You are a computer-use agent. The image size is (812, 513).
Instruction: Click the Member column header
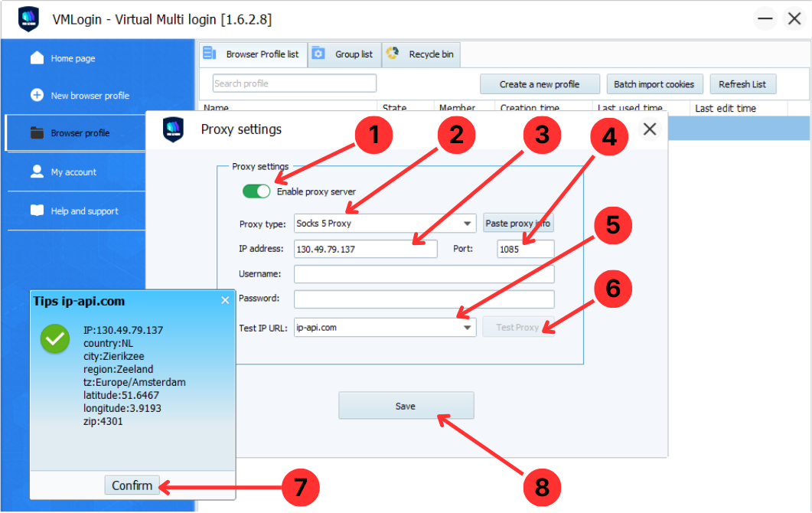[457, 108]
